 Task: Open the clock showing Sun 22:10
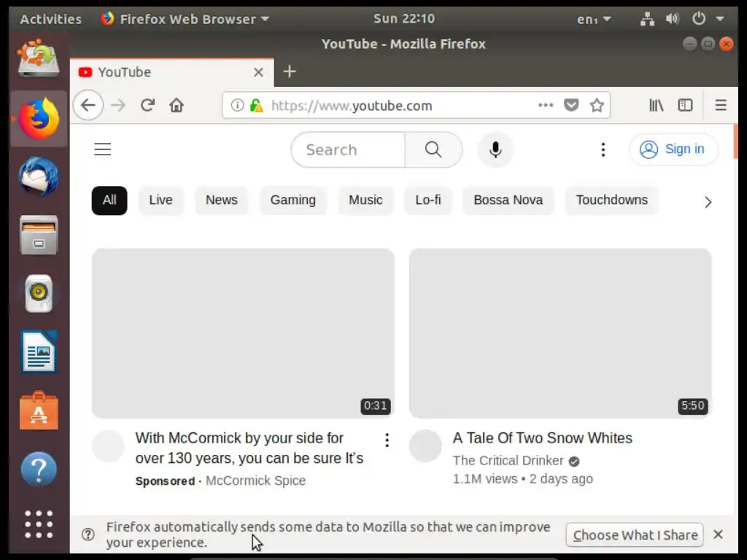[404, 18]
